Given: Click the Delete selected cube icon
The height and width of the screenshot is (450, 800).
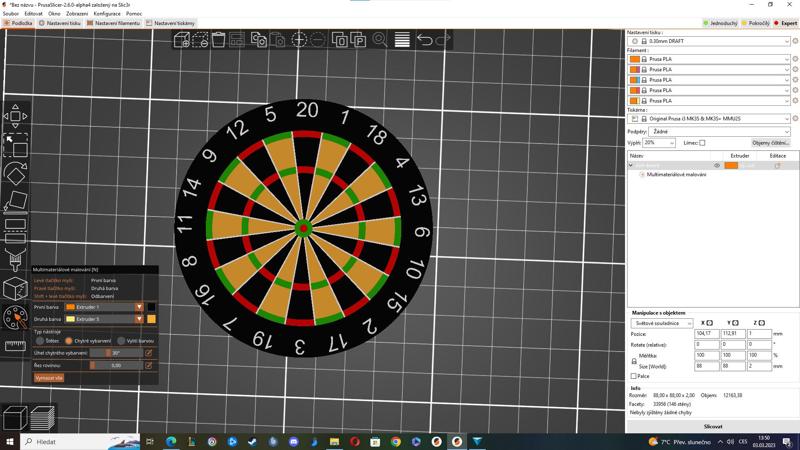Looking at the screenshot, I should click(200, 40).
